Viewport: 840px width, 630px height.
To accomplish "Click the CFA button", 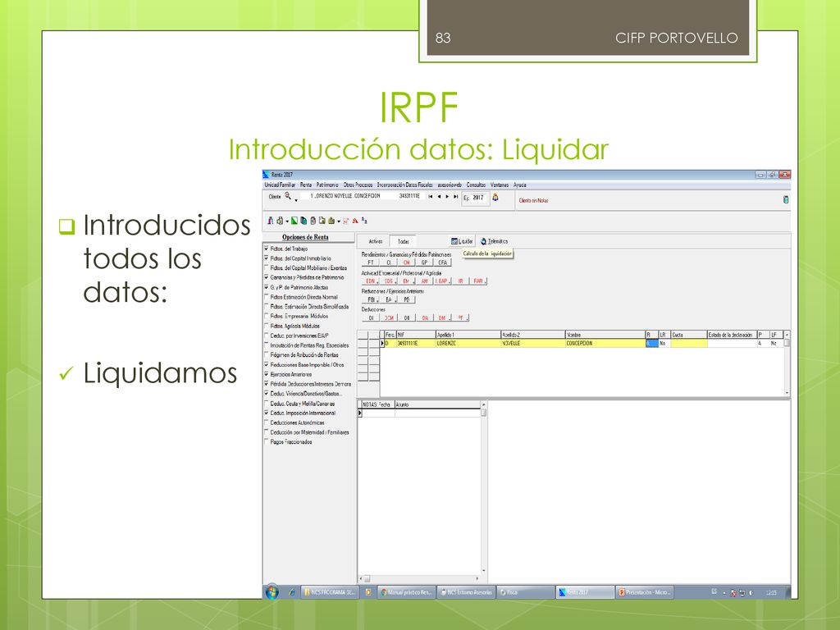I will click(x=442, y=262).
